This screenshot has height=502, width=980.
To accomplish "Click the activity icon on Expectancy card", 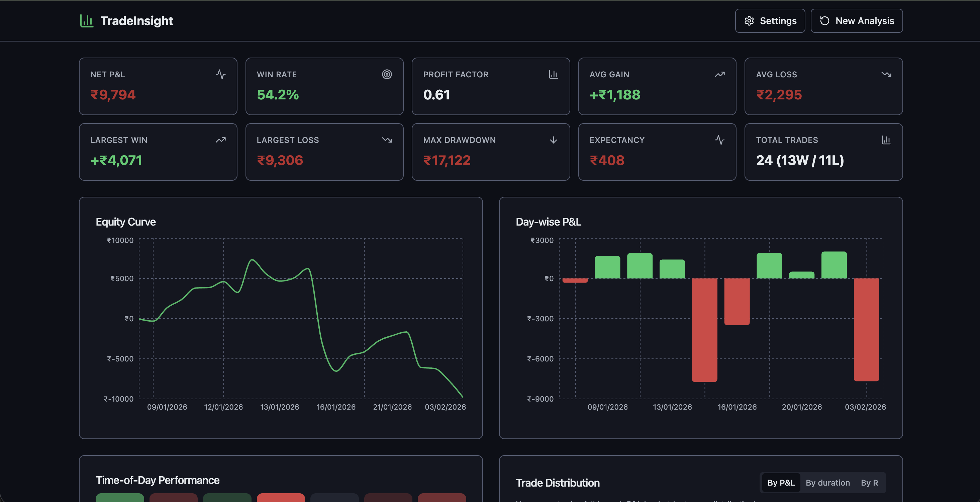I will pyautogui.click(x=720, y=140).
